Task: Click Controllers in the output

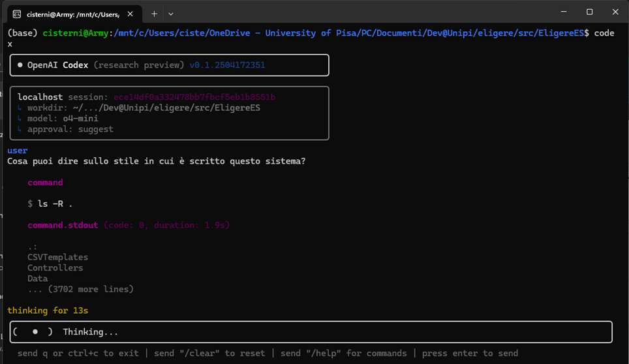Action: [55, 268]
